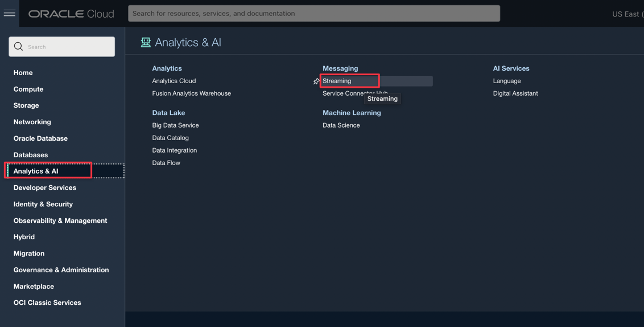Focus the sidebar Search field
This screenshot has width=644, height=327.
[61, 47]
